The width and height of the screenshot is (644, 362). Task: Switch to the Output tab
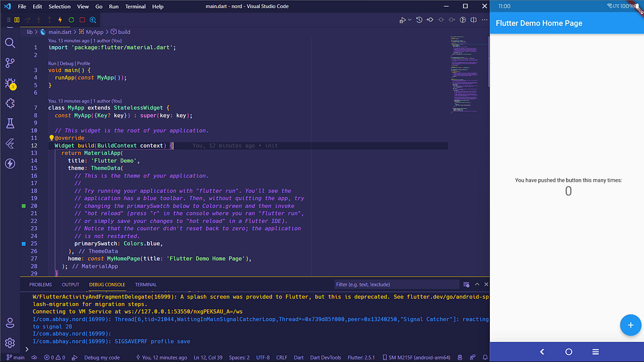click(70, 285)
